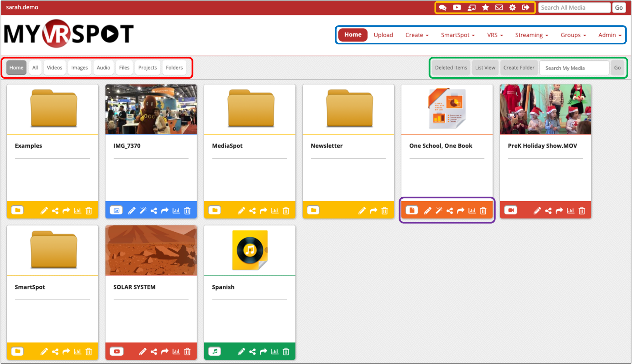This screenshot has height=364, width=632.
Task: Filter media by Videos
Action: point(54,68)
